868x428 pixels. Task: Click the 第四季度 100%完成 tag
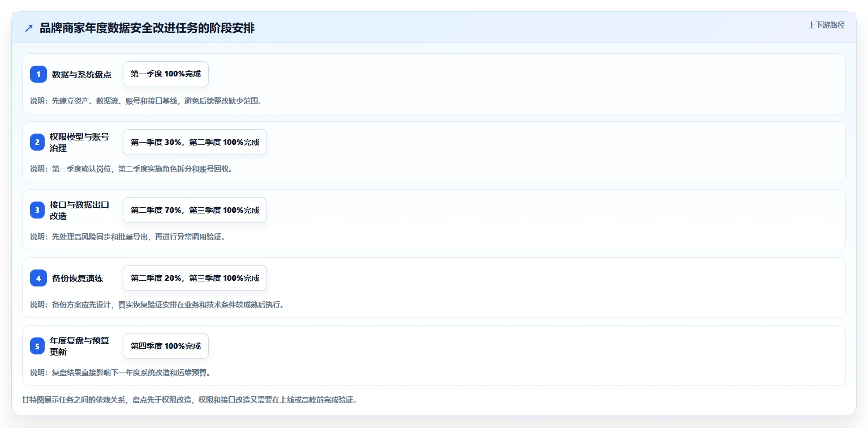click(x=166, y=346)
